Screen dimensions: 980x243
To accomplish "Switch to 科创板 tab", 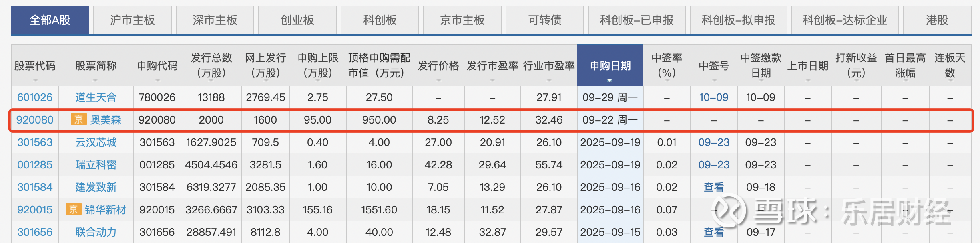I will (380, 20).
